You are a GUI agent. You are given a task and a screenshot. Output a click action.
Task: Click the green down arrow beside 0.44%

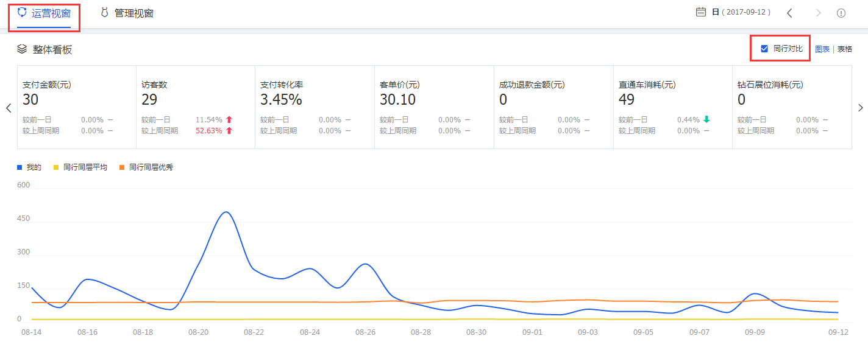tap(706, 120)
